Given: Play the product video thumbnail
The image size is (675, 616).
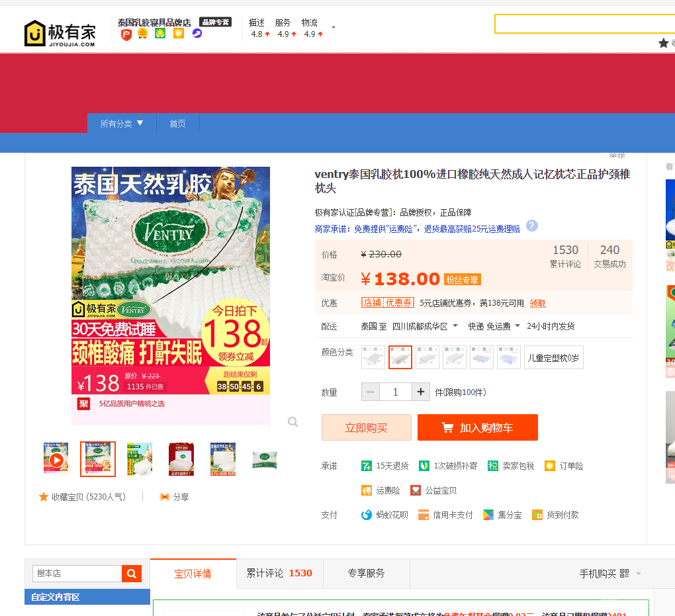Looking at the screenshot, I should pos(56,459).
